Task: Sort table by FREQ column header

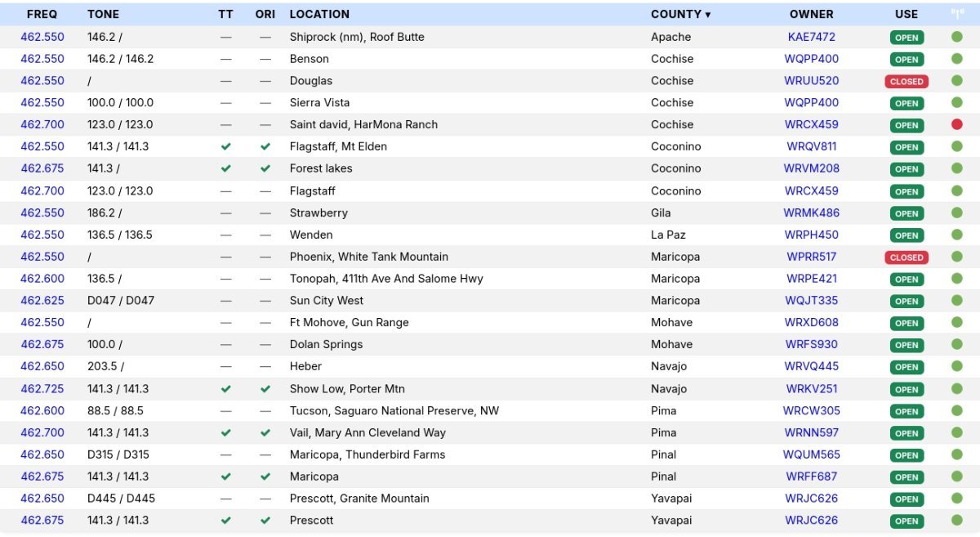Action: [x=42, y=14]
